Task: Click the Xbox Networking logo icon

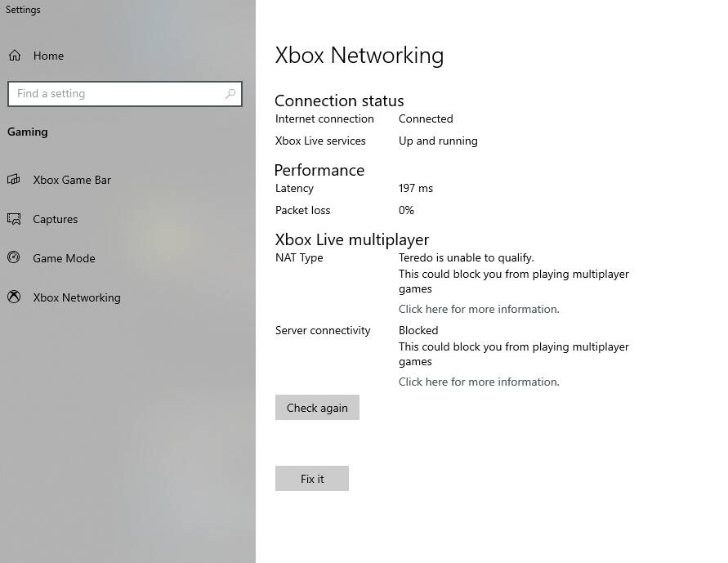Action: coord(14,297)
